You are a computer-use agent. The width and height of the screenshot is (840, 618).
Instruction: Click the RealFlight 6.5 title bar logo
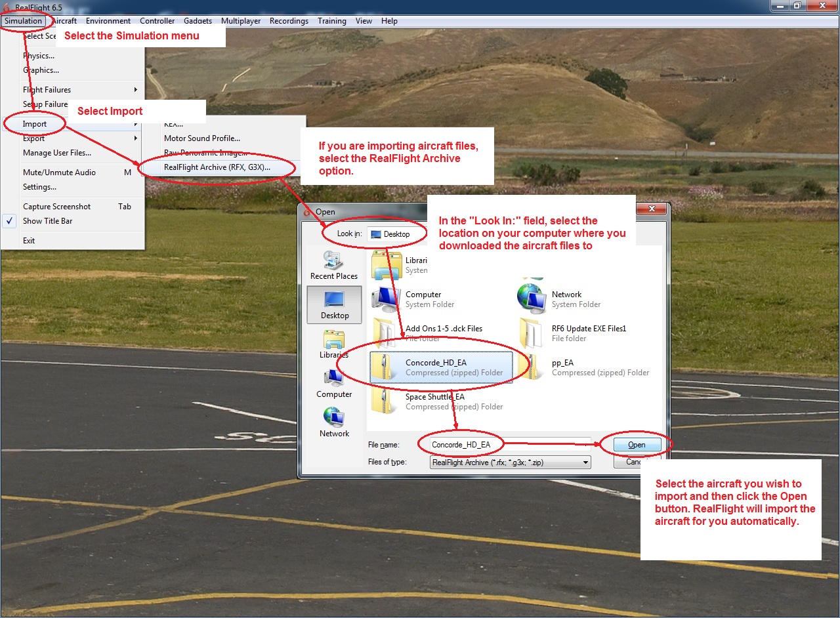coord(7,7)
